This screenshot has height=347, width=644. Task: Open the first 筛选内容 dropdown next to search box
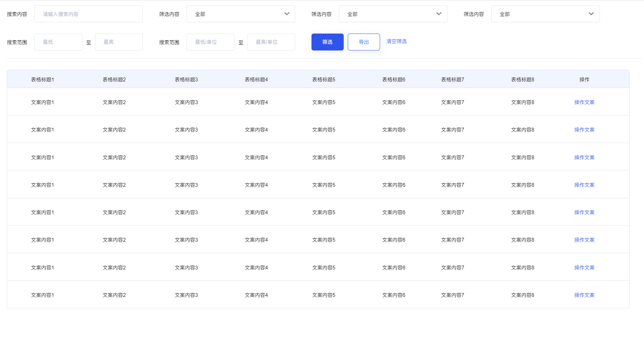(x=241, y=14)
